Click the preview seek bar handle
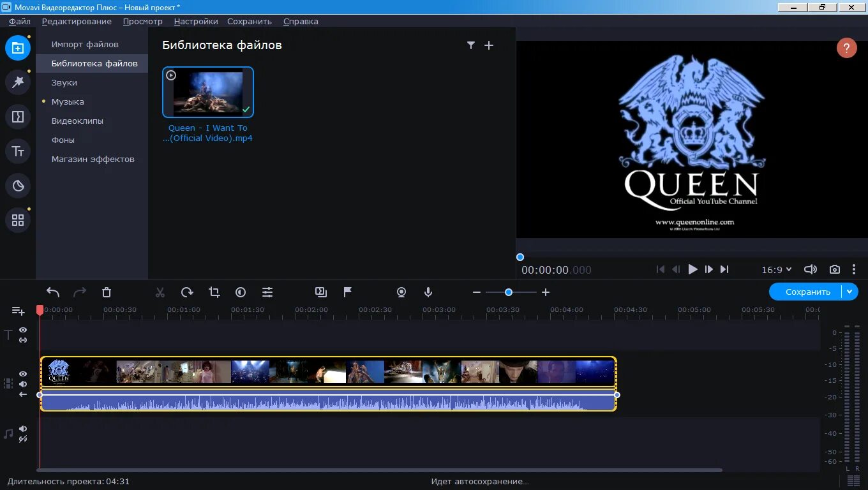The width and height of the screenshot is (868, 490). tap(520, 257)
